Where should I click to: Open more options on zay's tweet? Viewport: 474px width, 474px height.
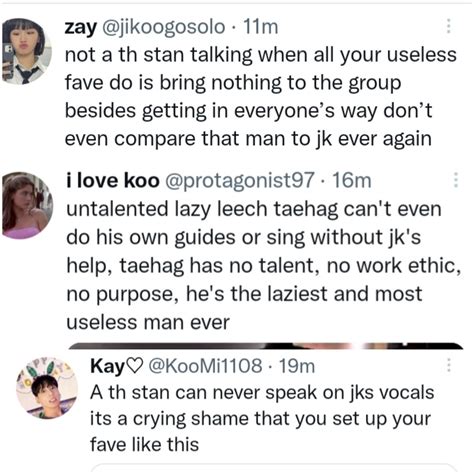pos(449,26)
